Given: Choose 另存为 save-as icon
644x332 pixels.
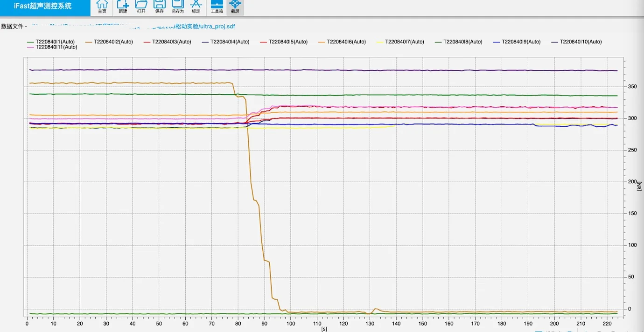Looking at the screenshot, I should tap(178, 7).
